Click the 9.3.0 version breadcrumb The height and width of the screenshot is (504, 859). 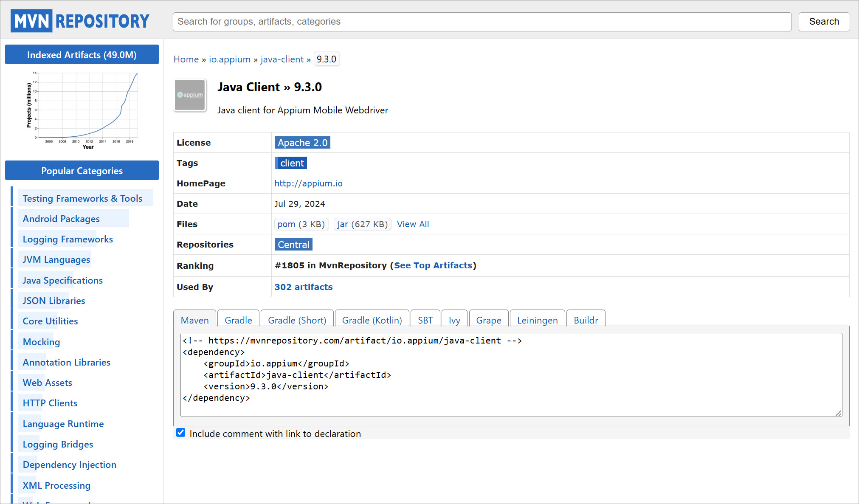326,59
